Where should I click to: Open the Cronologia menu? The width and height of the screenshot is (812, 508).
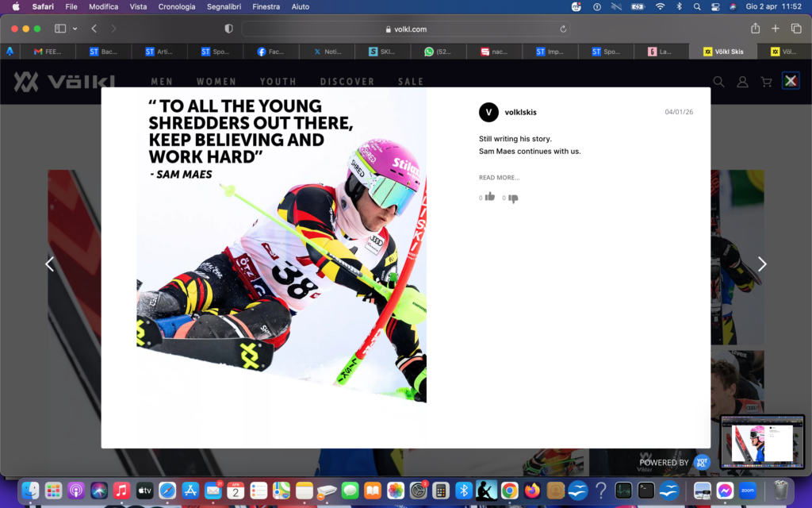(x=176, y=6)
